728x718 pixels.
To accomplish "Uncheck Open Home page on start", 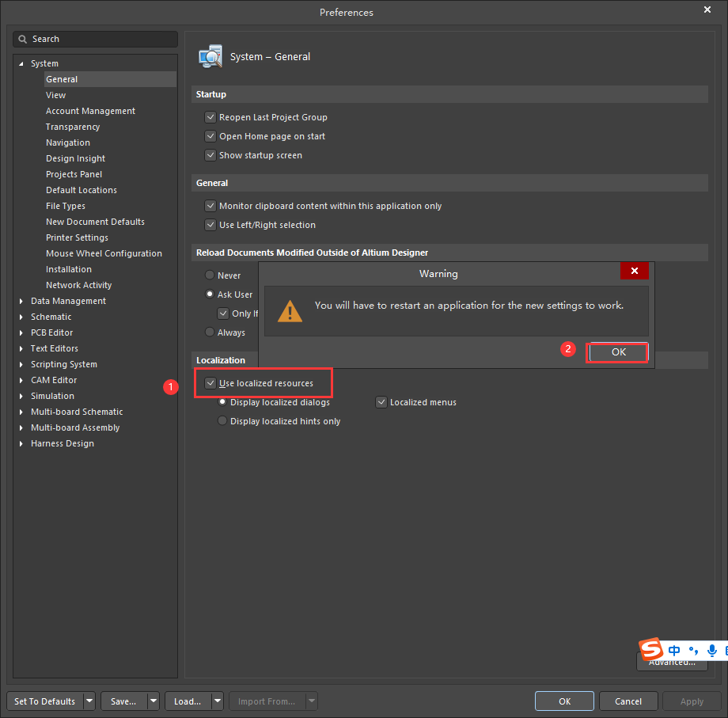I will tap(210, 136).
